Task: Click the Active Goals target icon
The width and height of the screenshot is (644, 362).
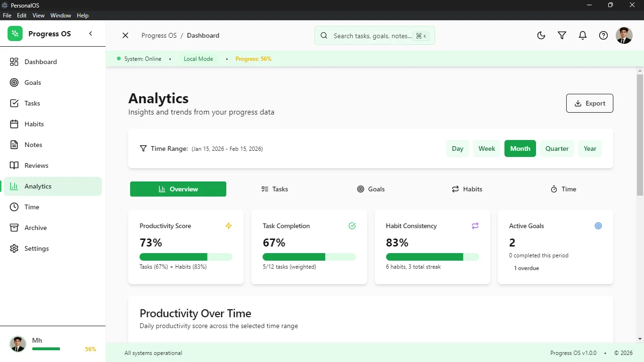Action: tap(598, 226)
